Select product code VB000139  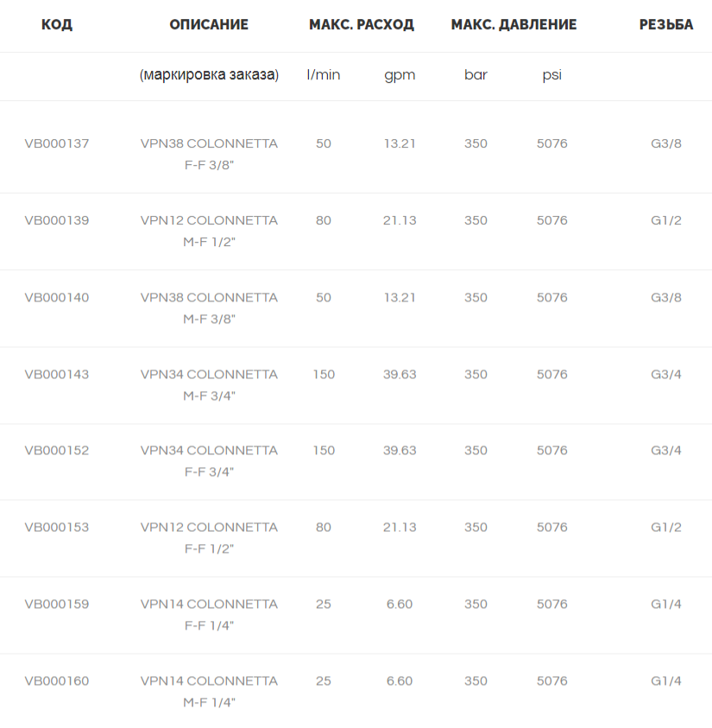point(57,220)
